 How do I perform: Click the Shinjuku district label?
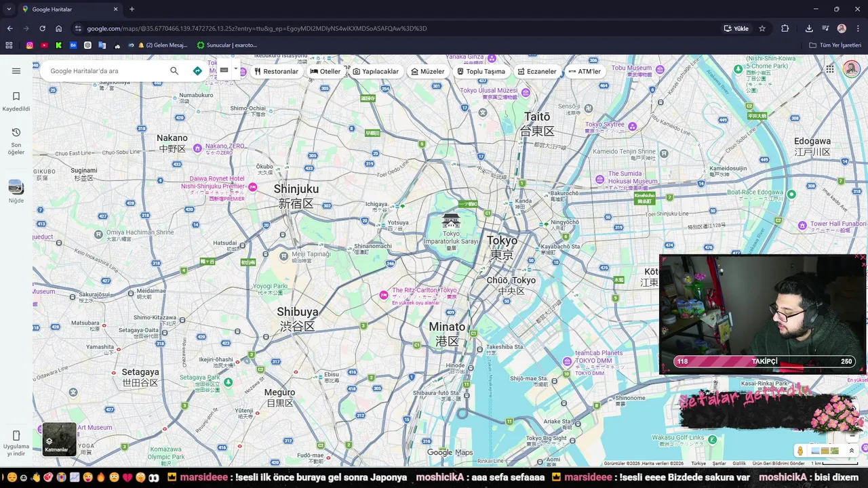pyautogui.click(x=296, y=195)
